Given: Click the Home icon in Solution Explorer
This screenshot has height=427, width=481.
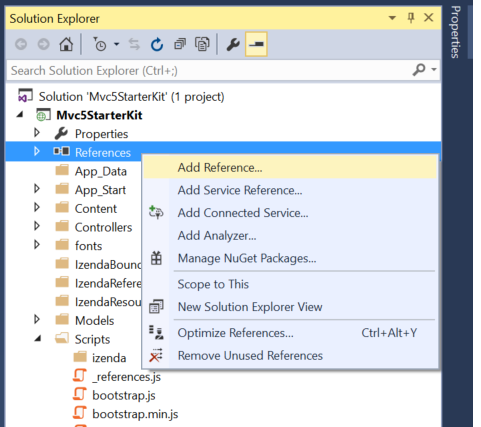Looking at the screenshot, I should (66, 44).
